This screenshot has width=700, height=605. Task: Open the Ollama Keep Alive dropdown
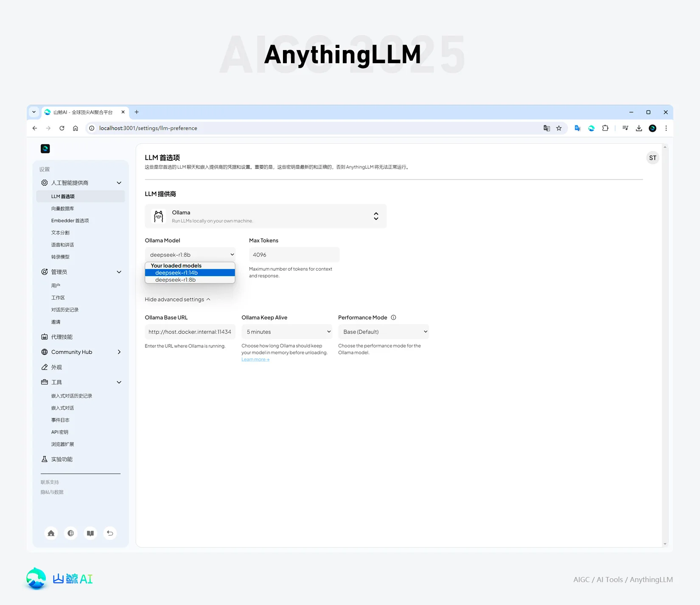287,332
